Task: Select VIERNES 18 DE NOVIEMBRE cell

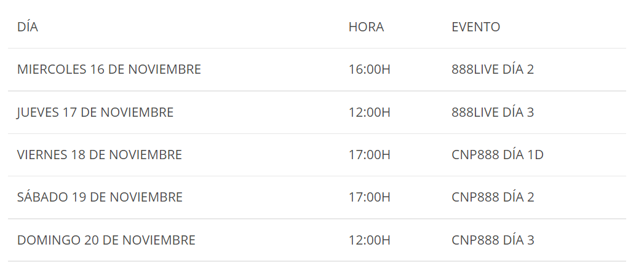Action: pyautogui.click(x=100, y=155)
